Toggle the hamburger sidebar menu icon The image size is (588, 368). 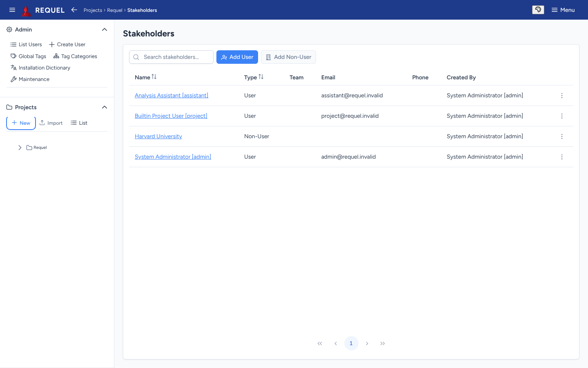point(12,10)
